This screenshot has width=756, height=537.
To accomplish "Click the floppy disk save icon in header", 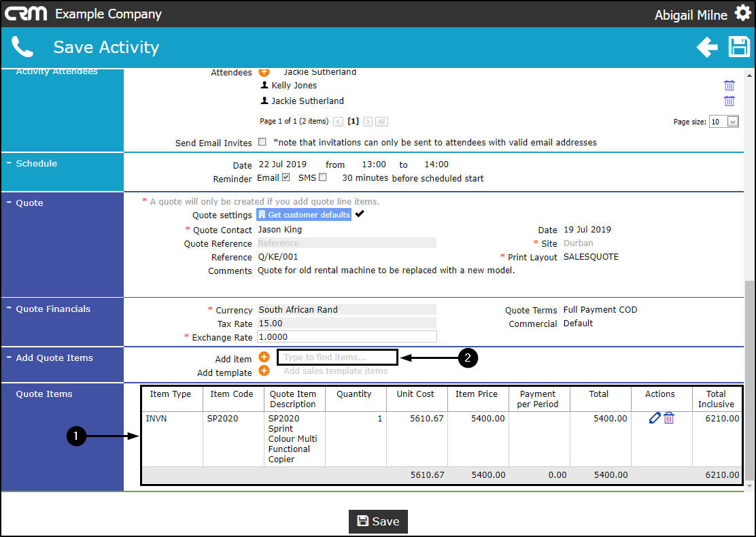I will [739, 47].
